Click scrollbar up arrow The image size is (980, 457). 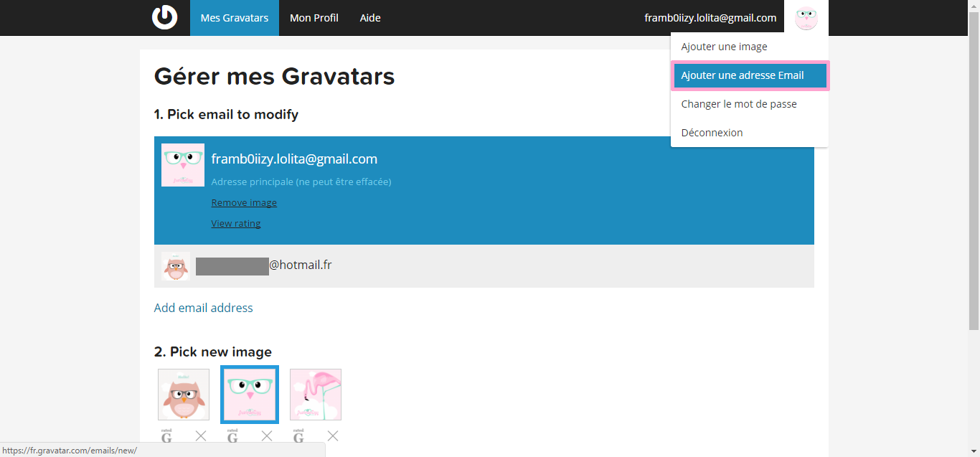pyautogui.click(x=974, y=6)
